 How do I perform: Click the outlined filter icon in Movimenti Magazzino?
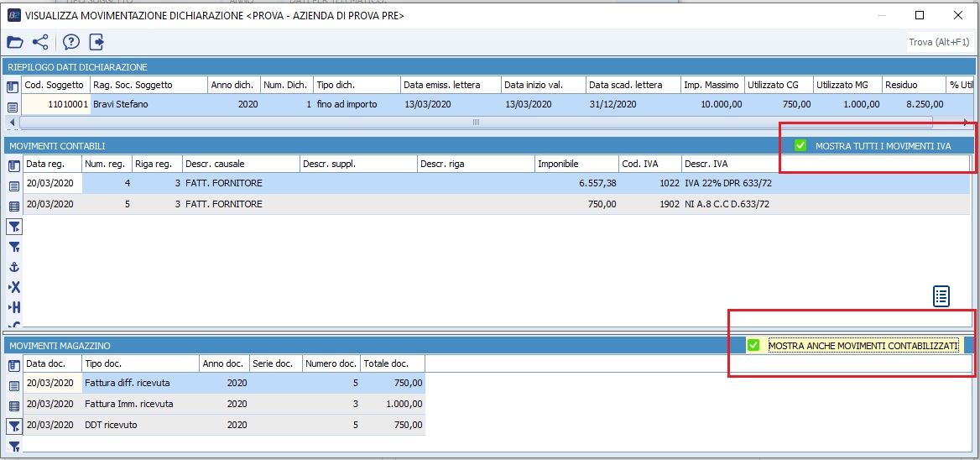[x=13, y=426]
